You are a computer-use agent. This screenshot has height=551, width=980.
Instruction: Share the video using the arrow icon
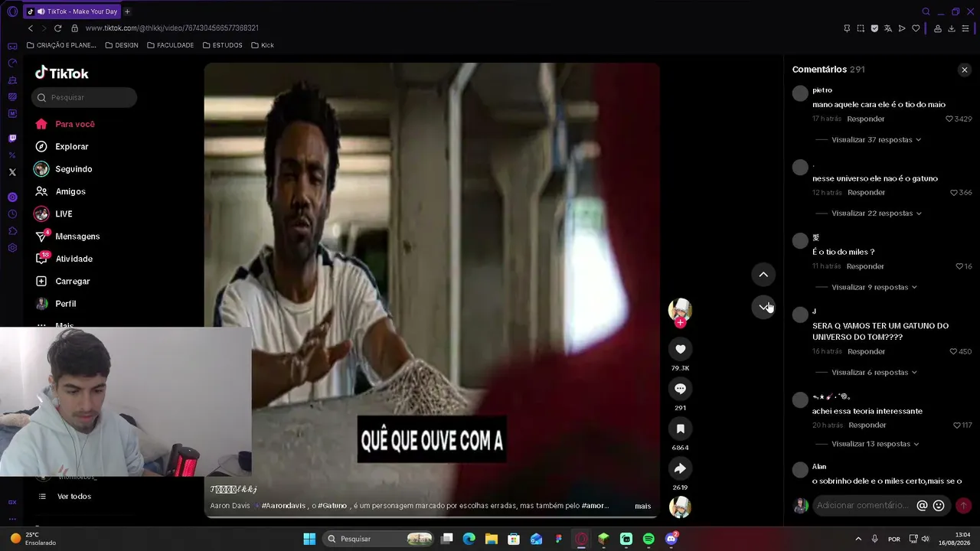680,468
